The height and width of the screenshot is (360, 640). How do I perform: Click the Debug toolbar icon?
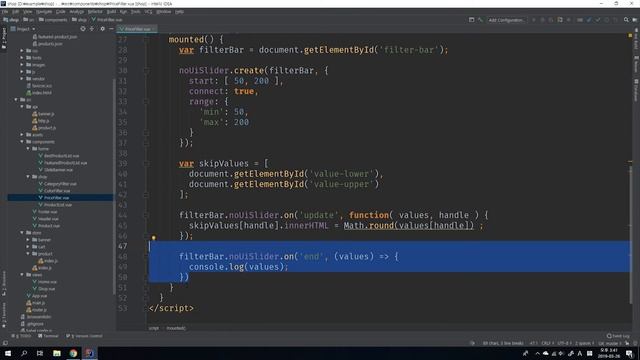(542, 20)
